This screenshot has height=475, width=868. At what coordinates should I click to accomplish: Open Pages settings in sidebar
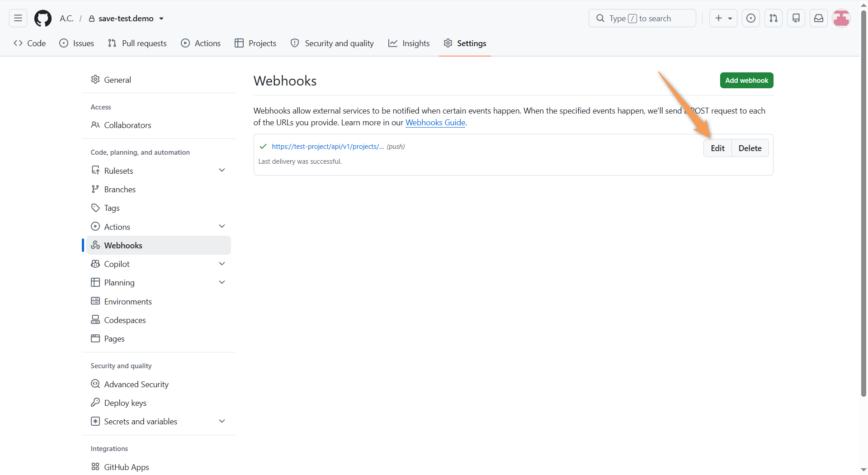point(159,338)
